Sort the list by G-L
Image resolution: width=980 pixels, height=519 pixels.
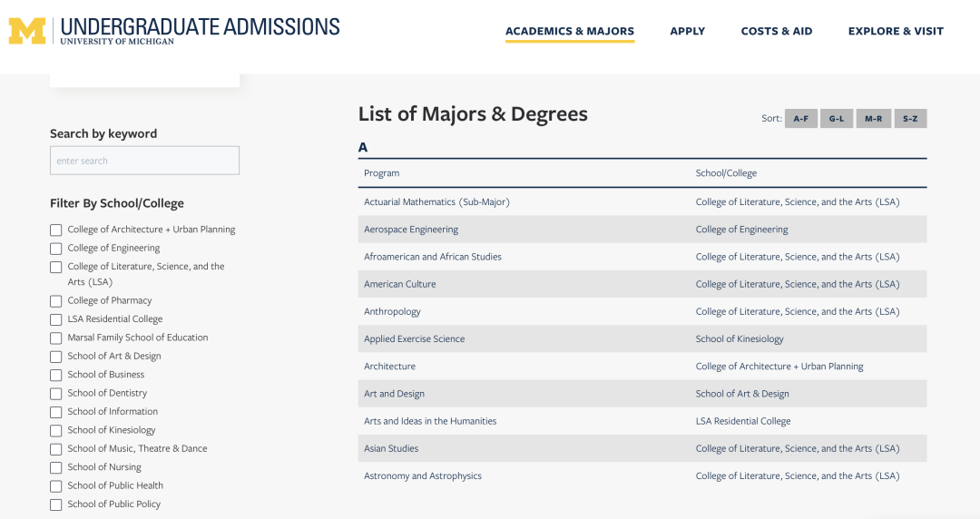point(837,118)
